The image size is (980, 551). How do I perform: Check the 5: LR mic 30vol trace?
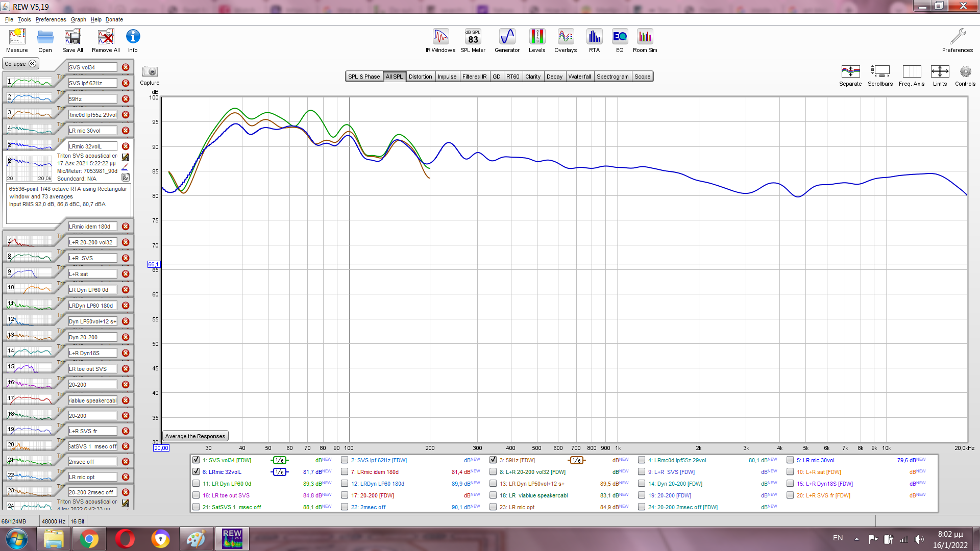click(x=790, y=460)
